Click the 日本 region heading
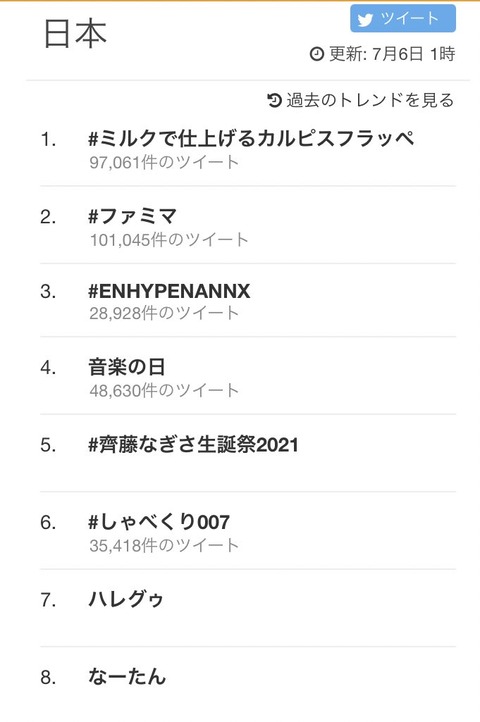The width and height of the screenshot is (480, 722). 75,34
